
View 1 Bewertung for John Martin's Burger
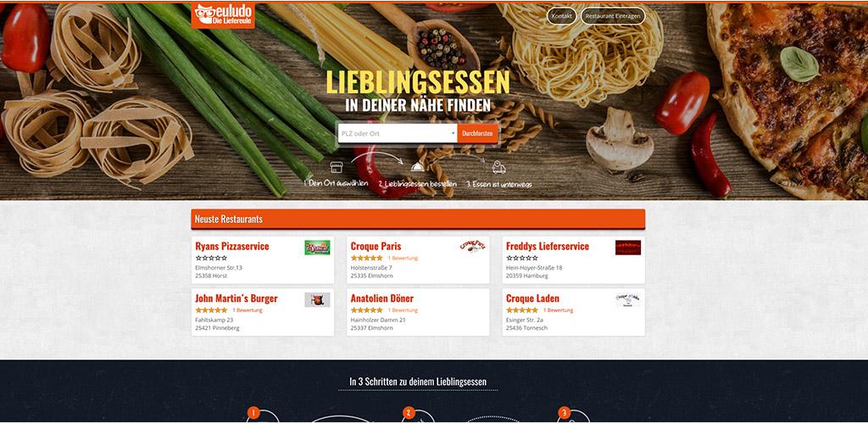tap(248, 310)
